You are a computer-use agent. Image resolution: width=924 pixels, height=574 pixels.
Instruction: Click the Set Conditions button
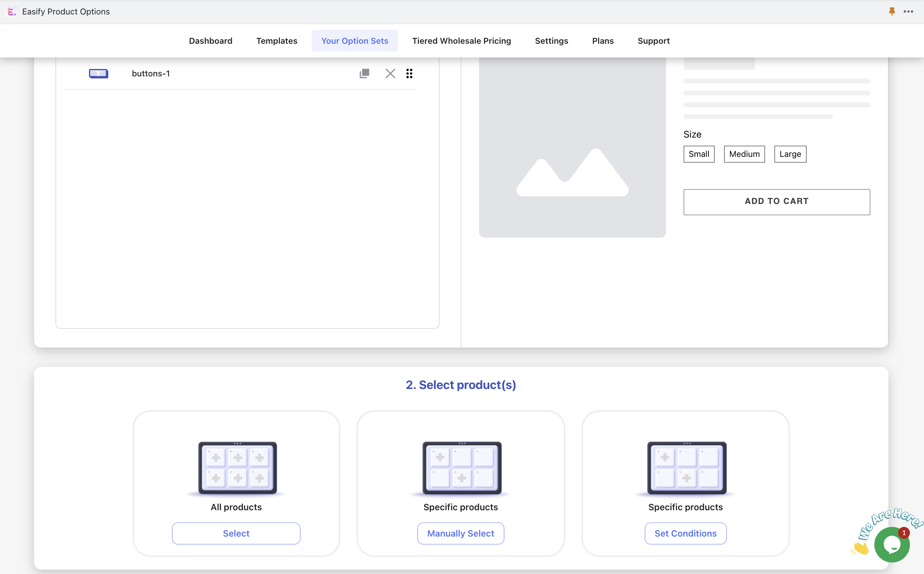pos(685,533)
